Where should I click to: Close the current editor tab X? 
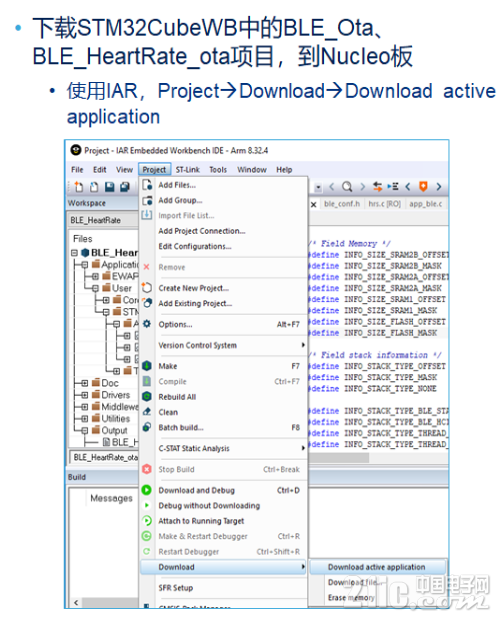coord(314,204)
